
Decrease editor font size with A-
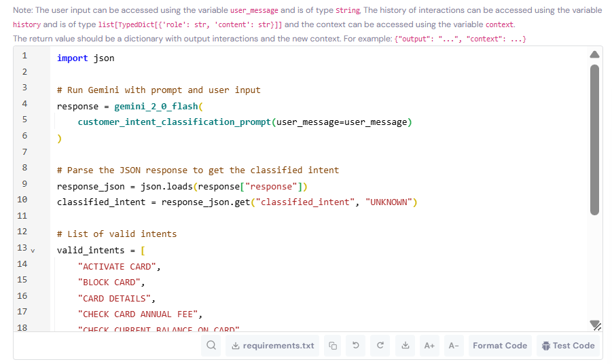pyautogui.click(x=453, y=346)
